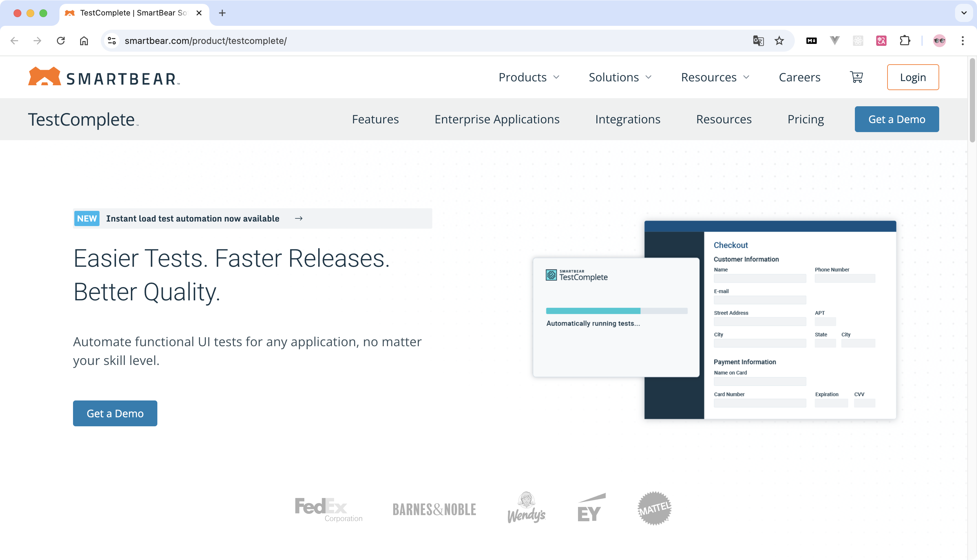The height and width of the screenshot is (560, 977).
Task: Expand the Products dropdown menu
Action: coord(529,77)
